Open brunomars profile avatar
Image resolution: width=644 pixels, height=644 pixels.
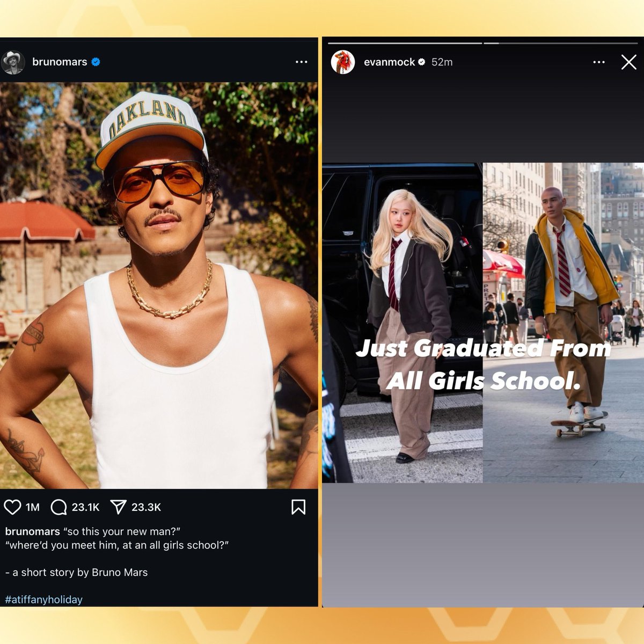click(x=13, y=62)
